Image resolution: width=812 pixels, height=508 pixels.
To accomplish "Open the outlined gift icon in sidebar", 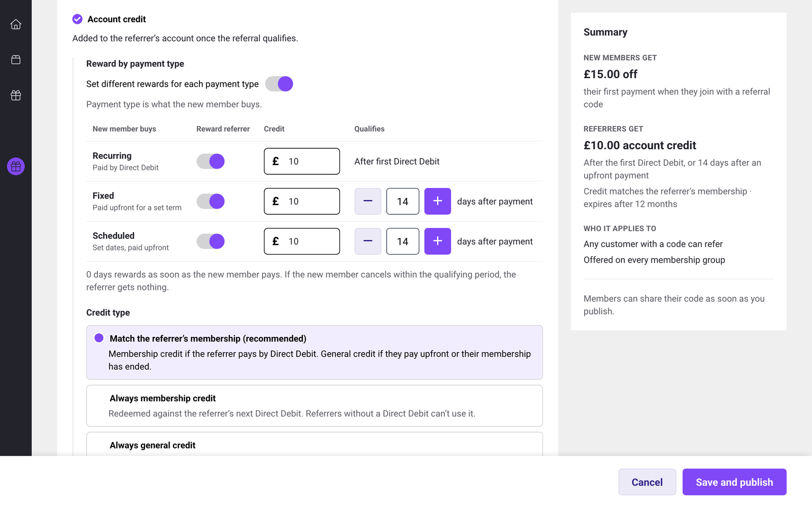I will [16, 96].
